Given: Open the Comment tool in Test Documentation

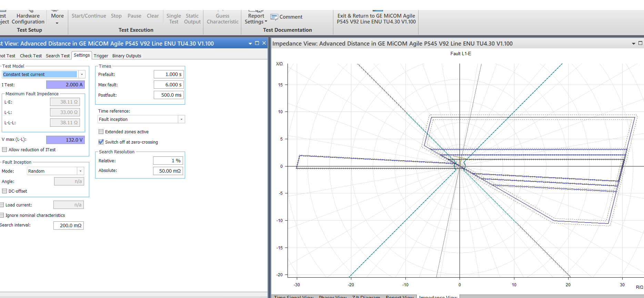Looking at the screenshot, I should [286, 17].
